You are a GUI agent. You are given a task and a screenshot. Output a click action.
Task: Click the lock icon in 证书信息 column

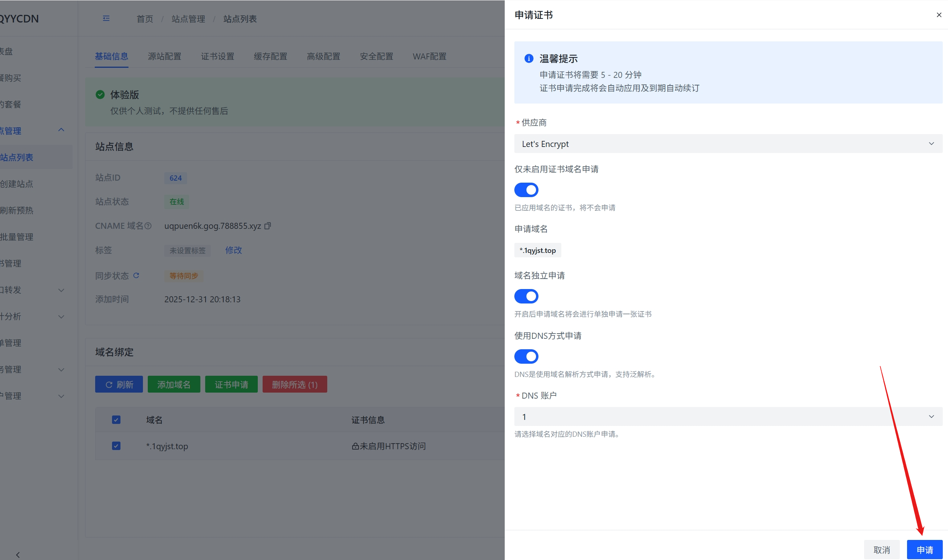355,446
